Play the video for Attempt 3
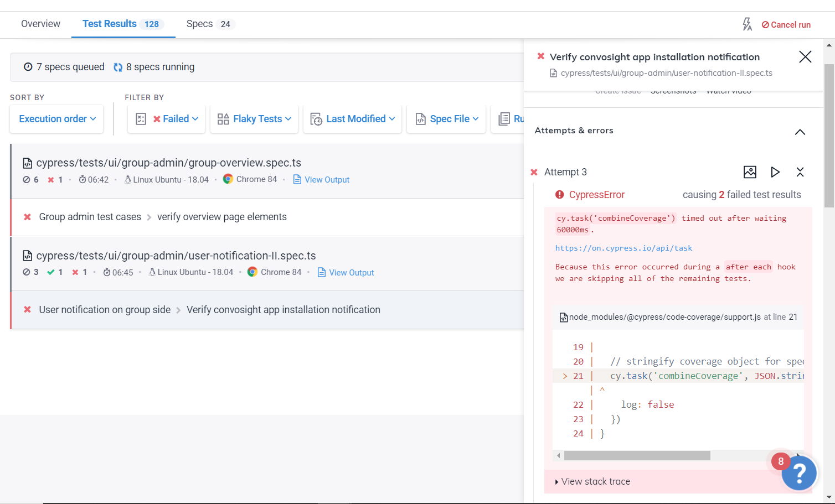Viewport: 835px width, 504px height. click(775, 172)
